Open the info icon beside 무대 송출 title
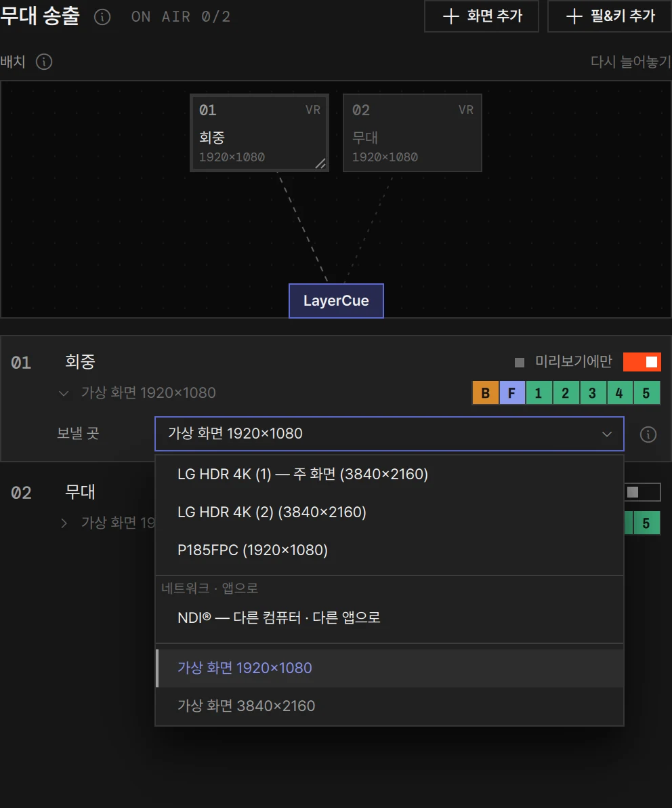Screen dimensions: 672x808 [x=102, y=17]
